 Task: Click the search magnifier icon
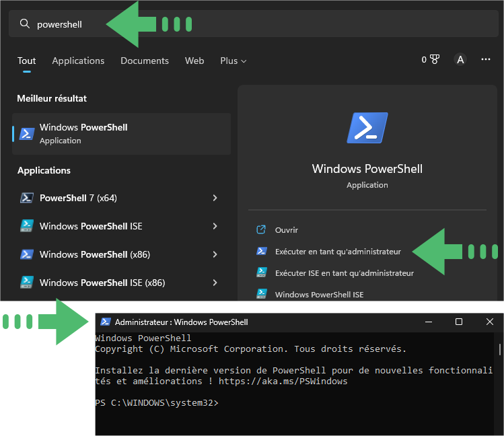click(x=24, y=24)
